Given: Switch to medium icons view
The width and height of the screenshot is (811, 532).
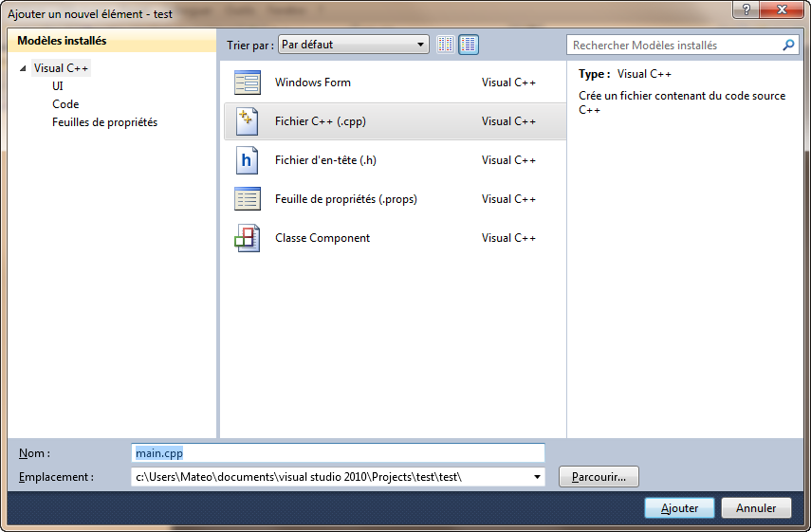Looking at the screenshot, I should [469, 45].
